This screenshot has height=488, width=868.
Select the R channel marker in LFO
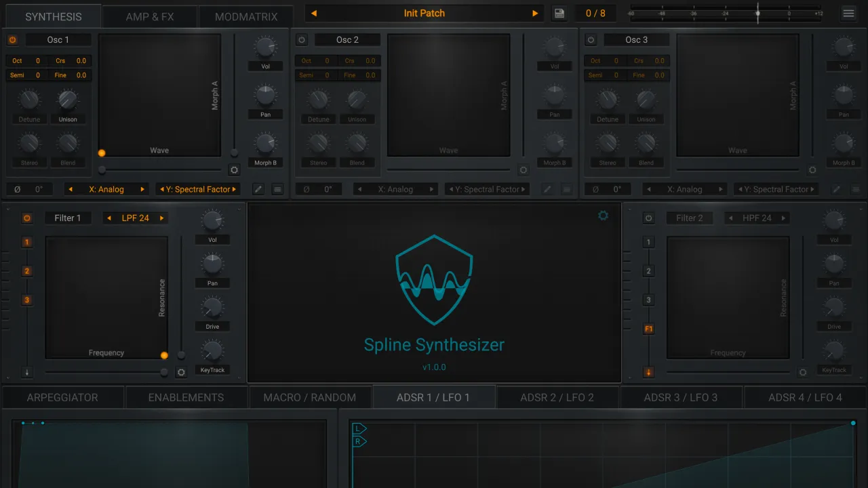[x=358, y=442]
